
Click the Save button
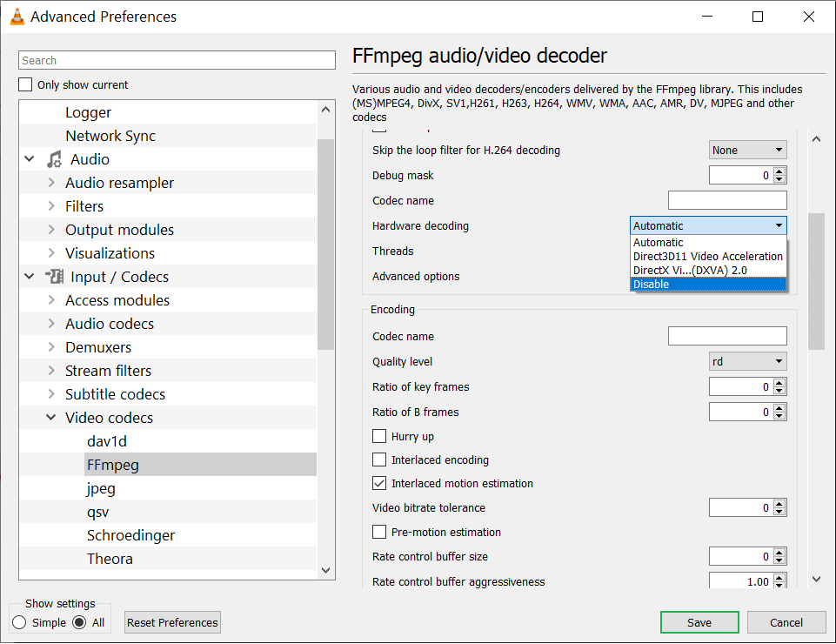(x=699, y=622)
